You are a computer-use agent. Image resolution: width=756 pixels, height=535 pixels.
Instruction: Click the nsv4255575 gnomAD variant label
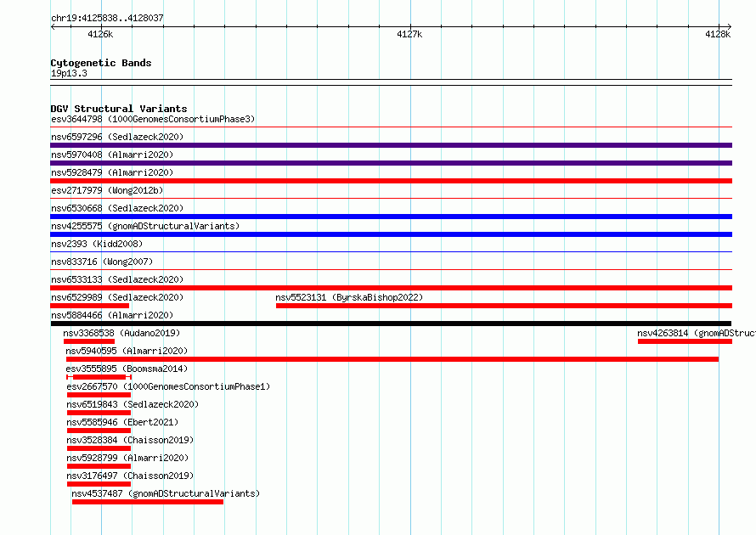point(145,226)
